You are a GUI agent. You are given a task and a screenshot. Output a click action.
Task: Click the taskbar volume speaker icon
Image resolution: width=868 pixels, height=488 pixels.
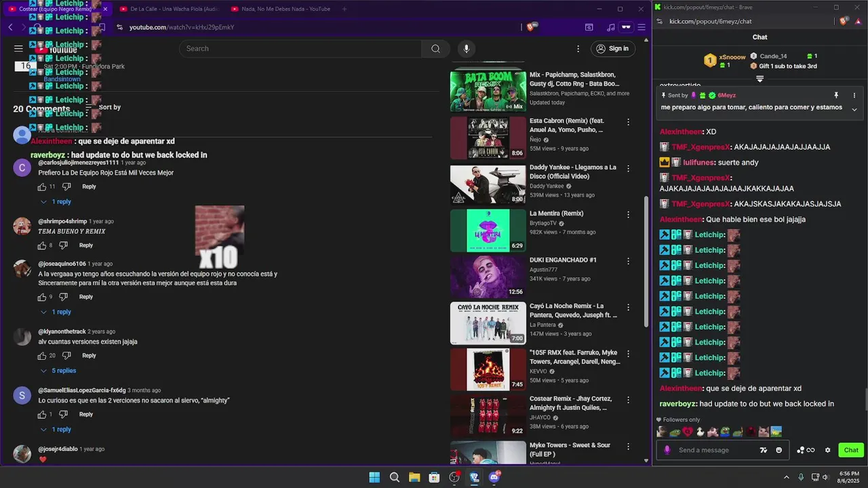(x=825, y=477)
